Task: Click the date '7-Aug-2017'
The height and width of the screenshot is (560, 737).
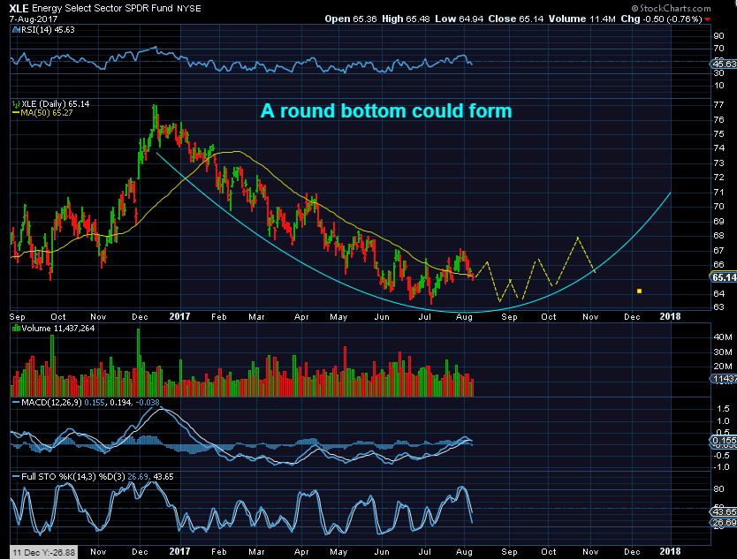Action: pyautogui.click(x=34, y=19)
